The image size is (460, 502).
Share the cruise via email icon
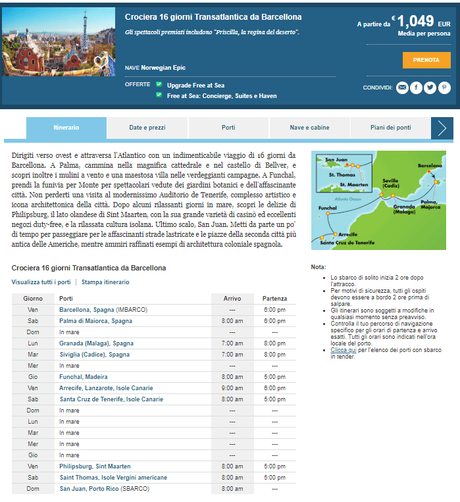(x=402, y=88)
